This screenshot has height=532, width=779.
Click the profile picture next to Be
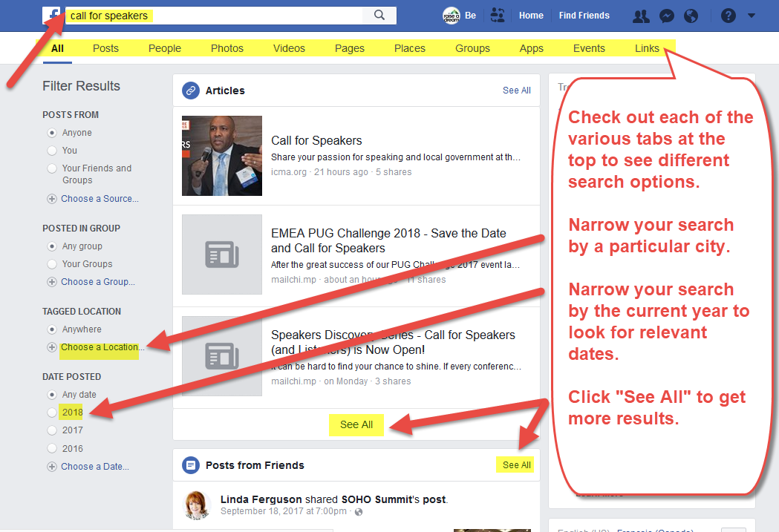451,16
